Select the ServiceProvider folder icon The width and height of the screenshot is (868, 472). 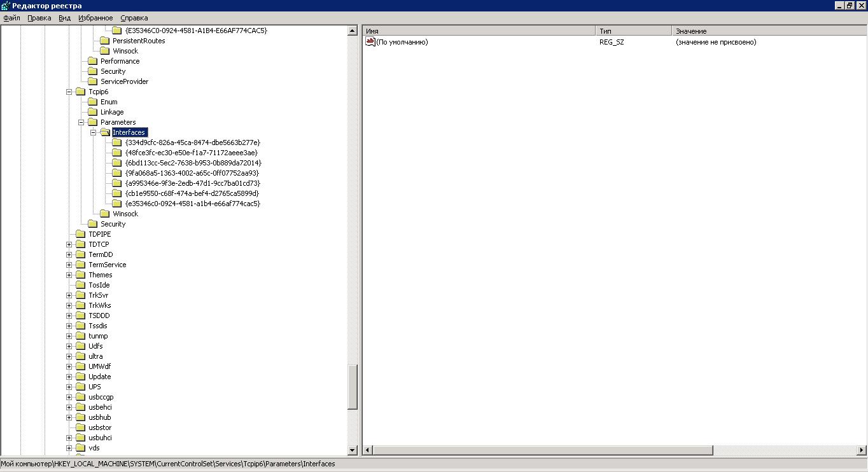coord(92,81)
